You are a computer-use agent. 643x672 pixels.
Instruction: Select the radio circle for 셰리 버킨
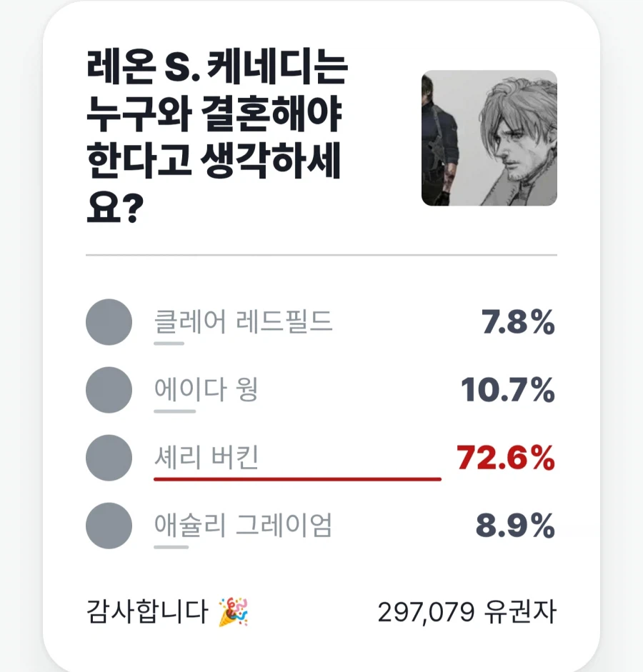point(109,458)
